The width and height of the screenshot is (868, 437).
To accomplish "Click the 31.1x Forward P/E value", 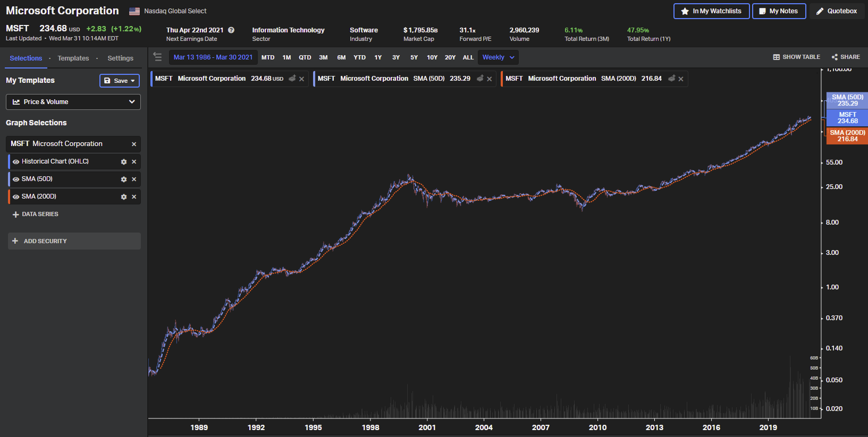I will [468, 30].
